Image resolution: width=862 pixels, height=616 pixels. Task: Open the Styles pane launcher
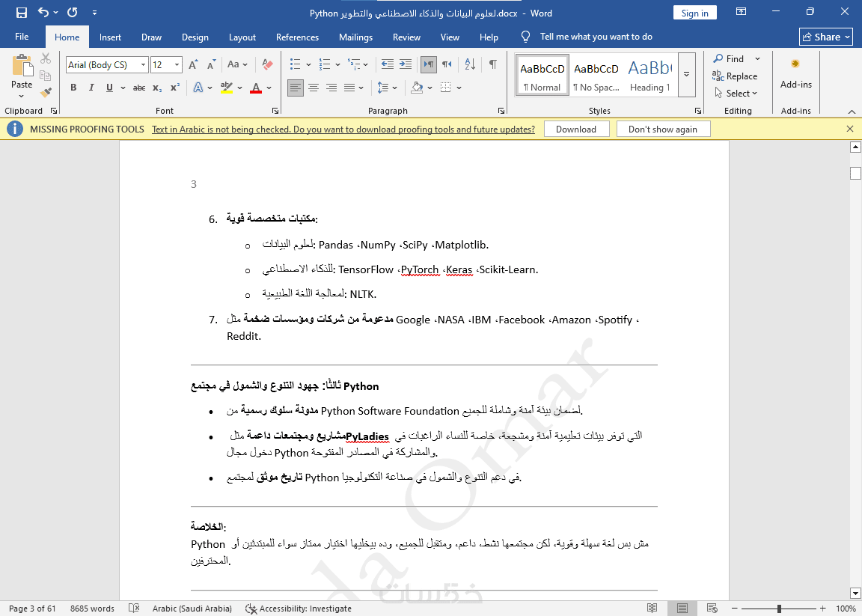697,111
